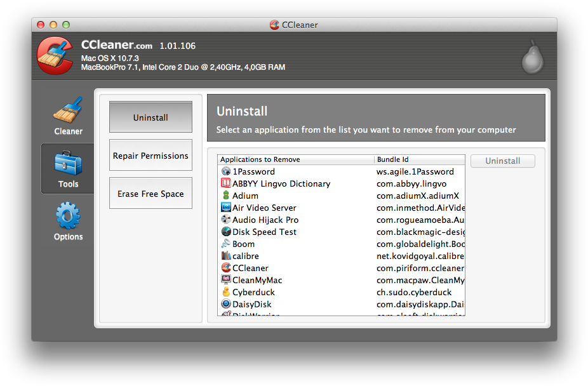The height and width of the screenshot is (386, 588).
Task: Click the CleanMyMac app icon
Action: [x=226, y=279]
